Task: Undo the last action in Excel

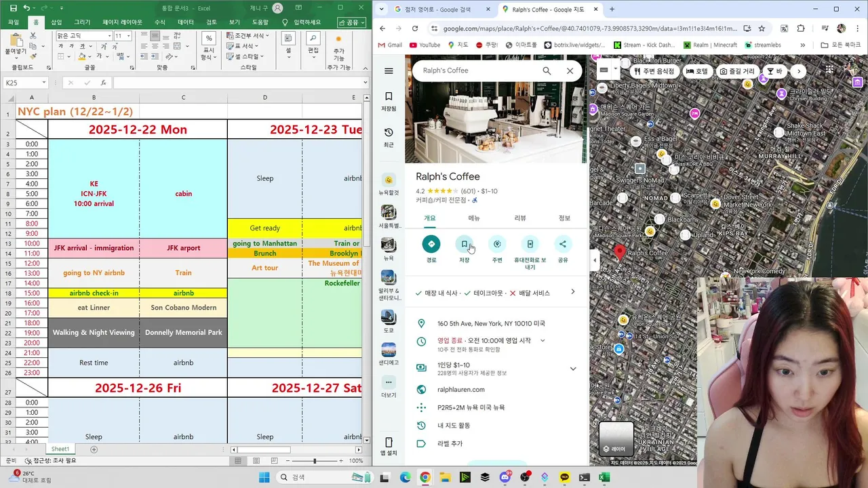Action: pyautogui.click(x=26, y=7)
